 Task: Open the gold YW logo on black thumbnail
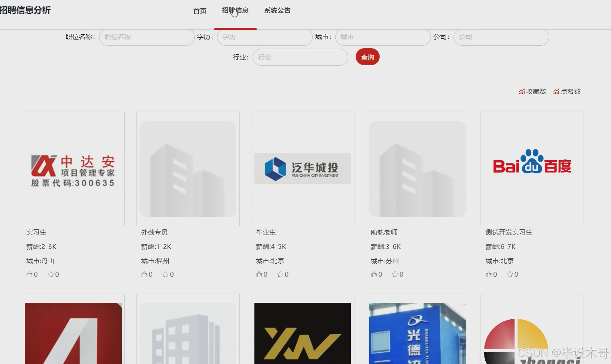point(303,333)
